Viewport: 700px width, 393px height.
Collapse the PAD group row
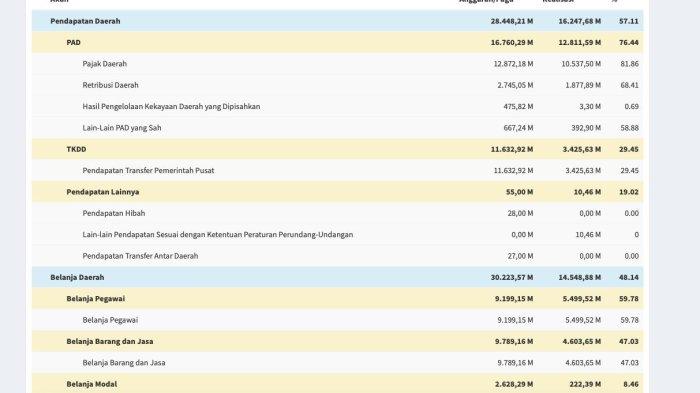point(338,42)
